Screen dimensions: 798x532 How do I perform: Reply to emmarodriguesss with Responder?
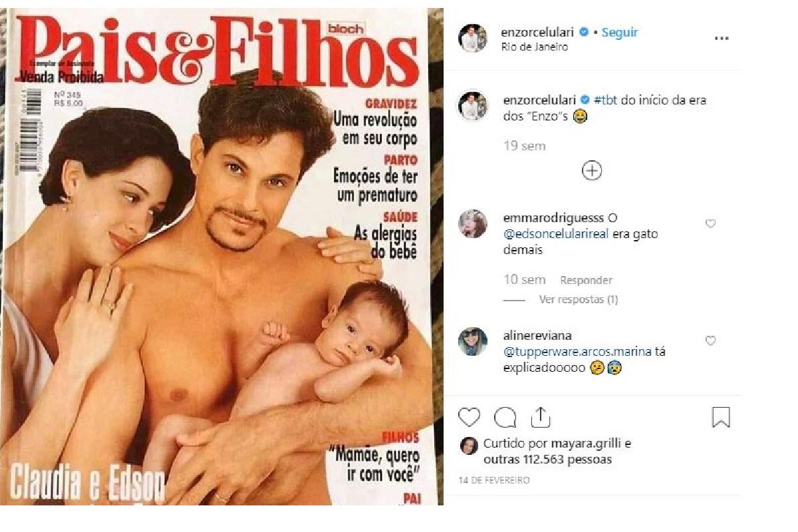(586, 281)
